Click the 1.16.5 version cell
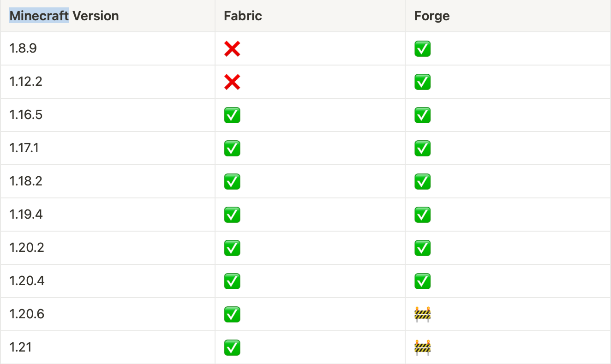The height and width of the screenshot is (364, 611). tap(26, 115)
